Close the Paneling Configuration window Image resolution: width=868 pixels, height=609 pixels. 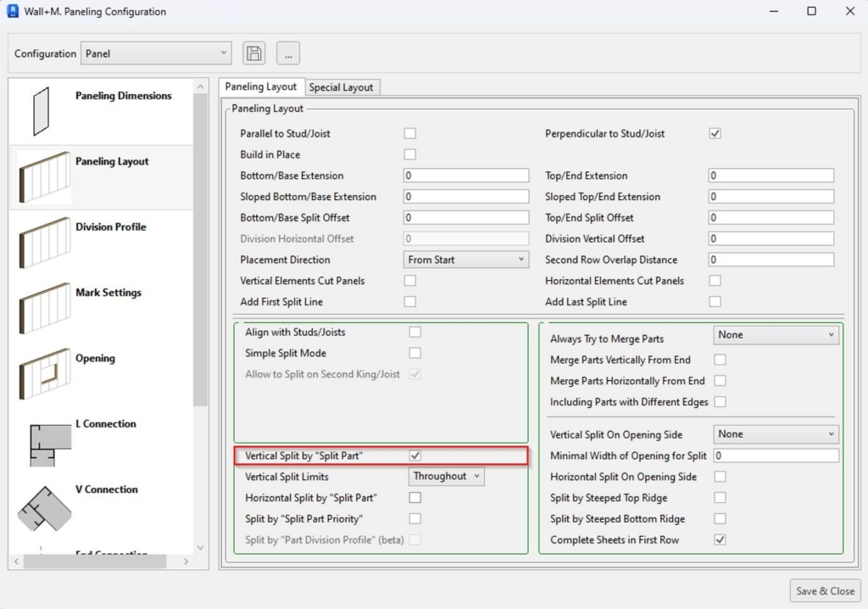click(850, 11)
